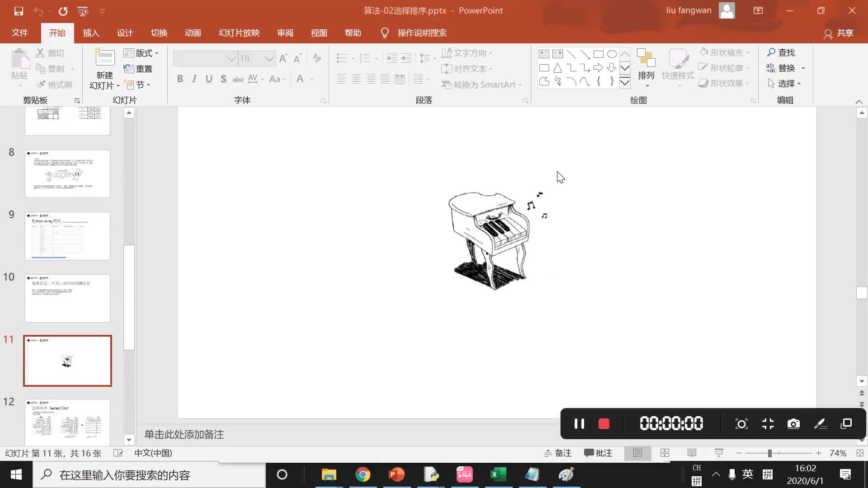Select slide 10 thumbnail
Screen dimensions: 868x488
[x=67, y=298]
